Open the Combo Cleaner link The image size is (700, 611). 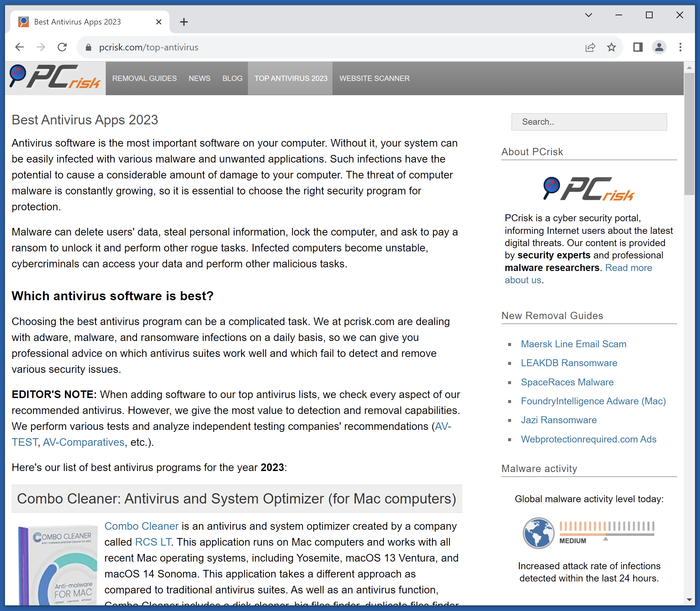[142, 526]
